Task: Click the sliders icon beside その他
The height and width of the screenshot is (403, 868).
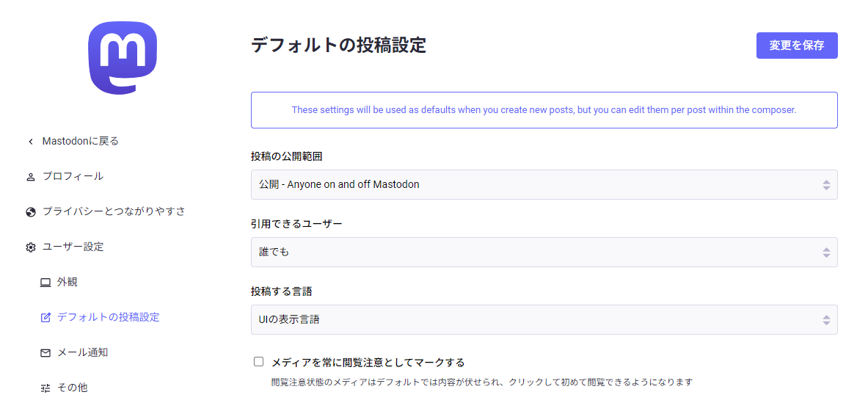Action: 45,388
